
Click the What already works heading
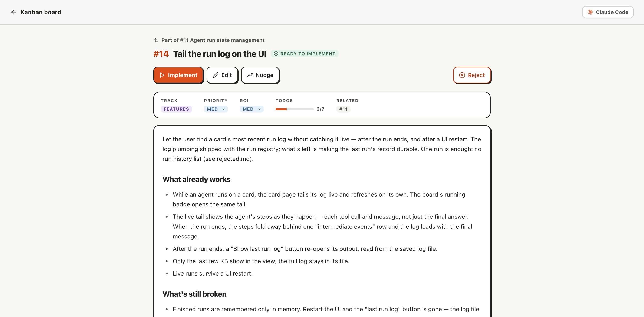(x=197, y=179)
